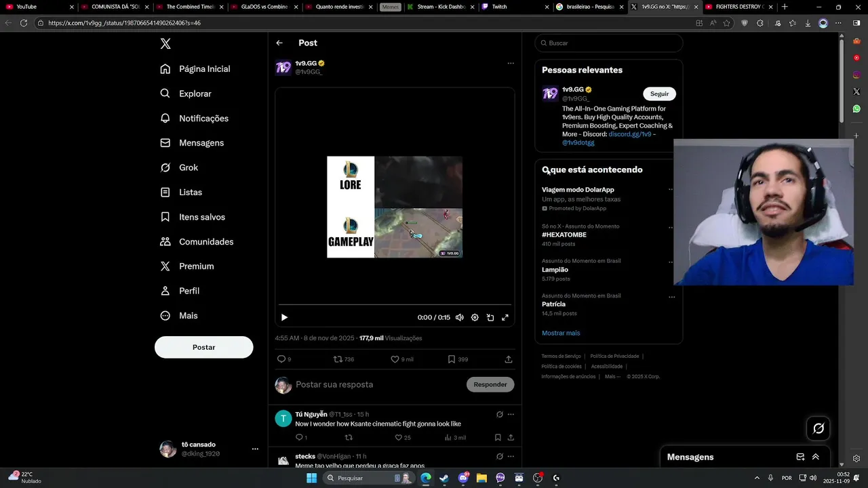Open the floating Grok button
868x488 pixels.
coord(818,428)
